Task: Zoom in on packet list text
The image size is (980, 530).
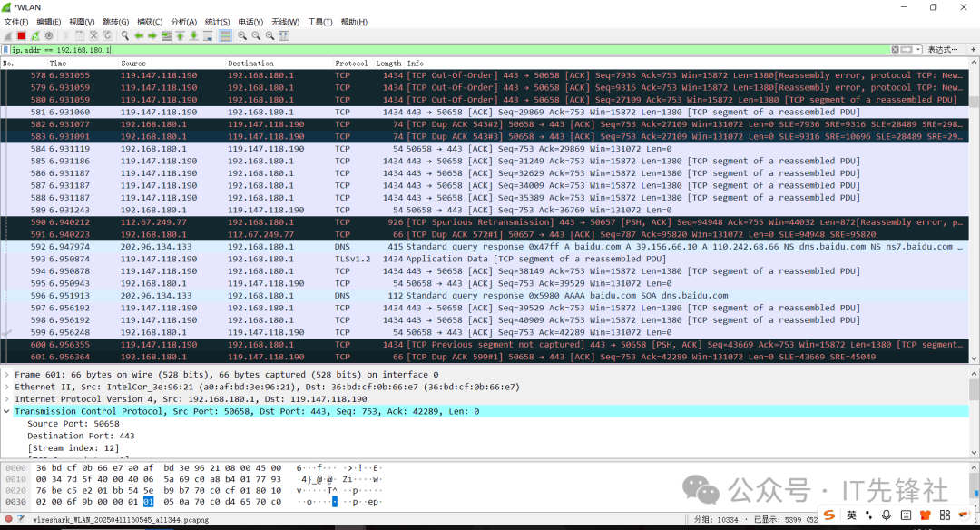Action: pos(243,35)
